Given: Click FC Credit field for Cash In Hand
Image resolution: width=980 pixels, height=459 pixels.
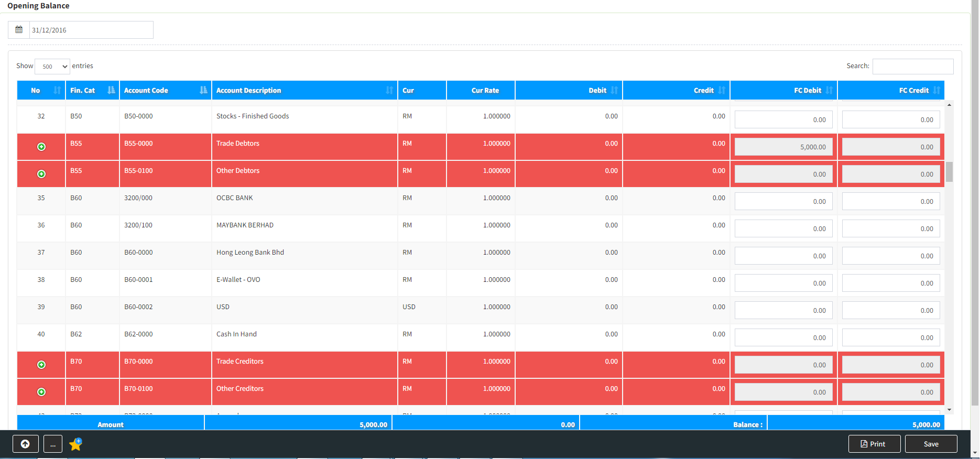Looking at the screenshot, I should point(890,337).
